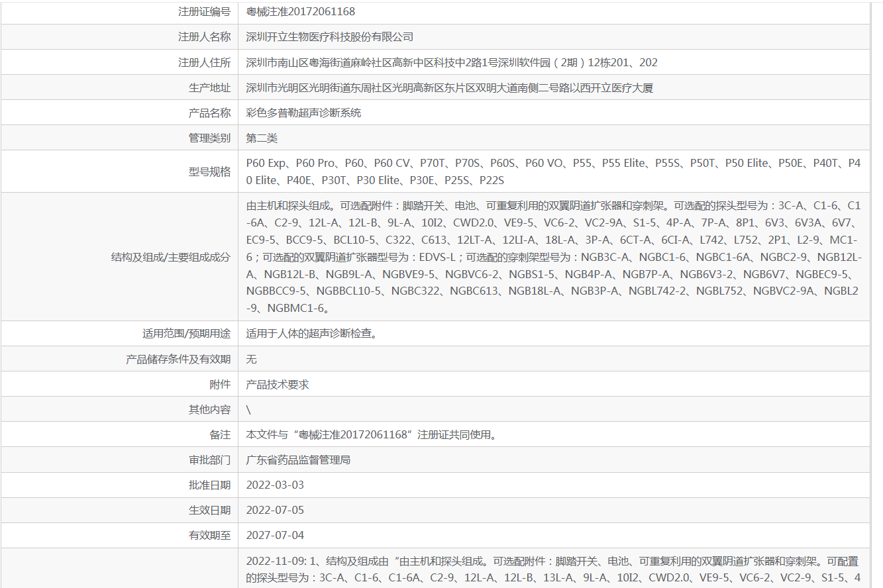Image resolution: width=883 pixels, height=588 pixels.
Task: Select production address ending 开立医疗大厦
Action: click(x=450, y=87)
